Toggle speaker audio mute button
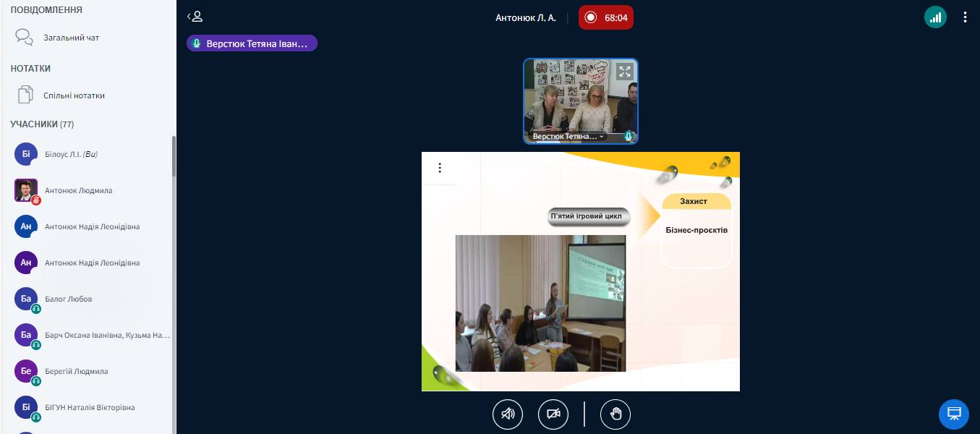This screenshot has width=980, height=434. (x=508, y=414)
